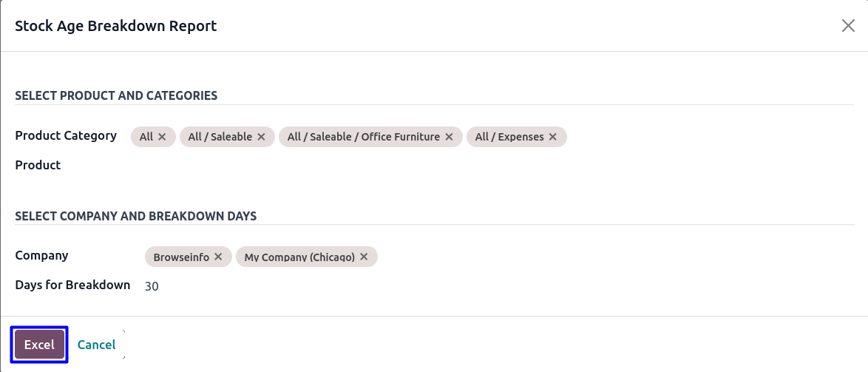The image size is (868, 372).
Task: Remove the 'All / Saleable' tag
Action: coord(261,137)
